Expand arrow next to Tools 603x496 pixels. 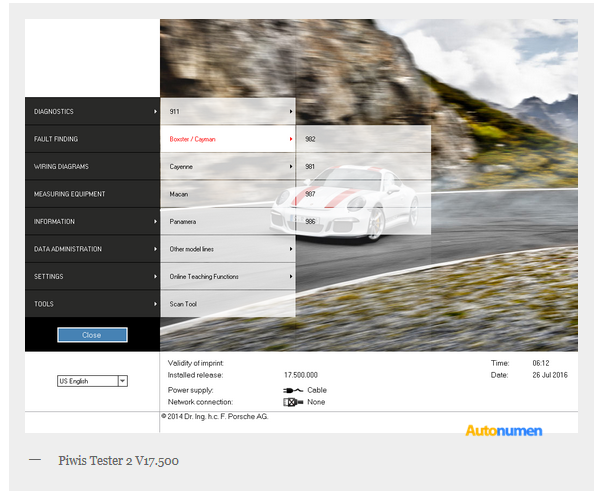[x=155, y=304]
